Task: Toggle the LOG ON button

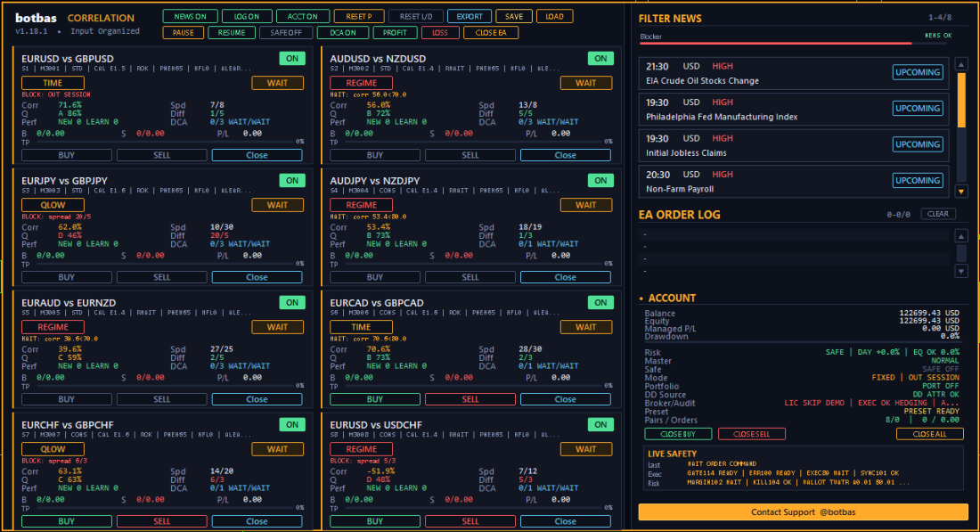Action: coord(246,16)
